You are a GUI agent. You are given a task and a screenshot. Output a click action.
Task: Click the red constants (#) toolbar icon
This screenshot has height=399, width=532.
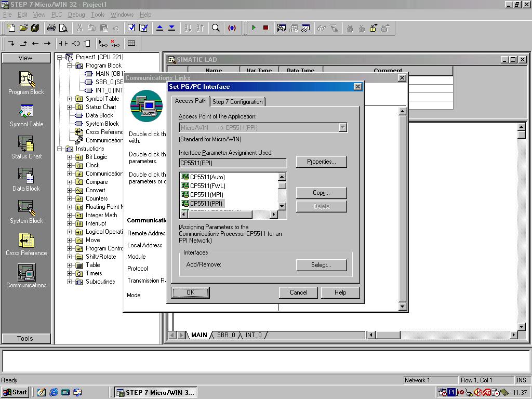232,28
